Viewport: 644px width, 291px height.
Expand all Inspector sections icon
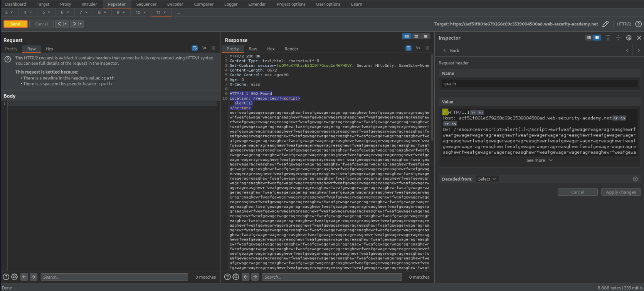pos(608,38)
